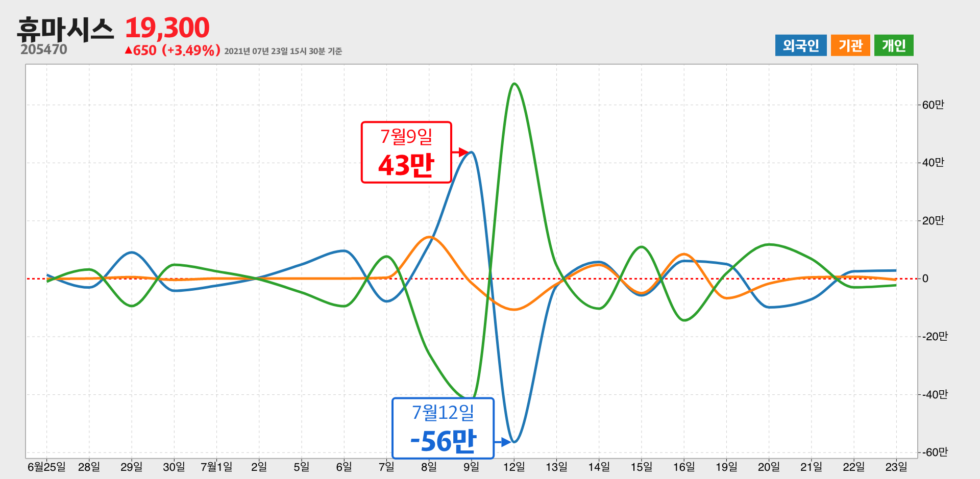980x479 pixels.
Task: Click the 2일 x-axis label
Action: point(259,467)
